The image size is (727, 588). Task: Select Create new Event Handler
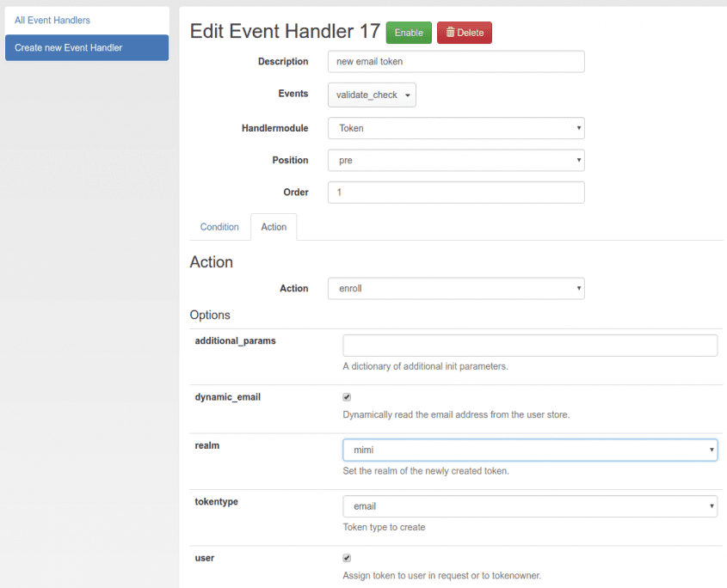pos(87,48)
